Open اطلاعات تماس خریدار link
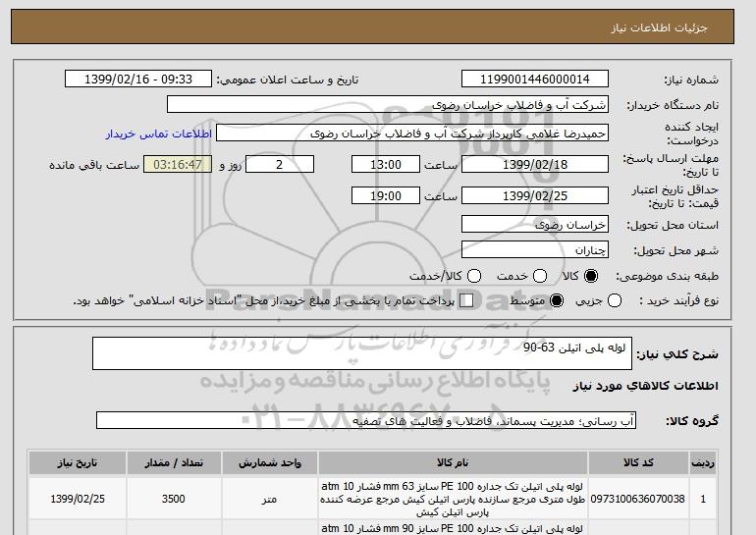The height and width of the screenshot is (535, 756). (x=159, y=134)
